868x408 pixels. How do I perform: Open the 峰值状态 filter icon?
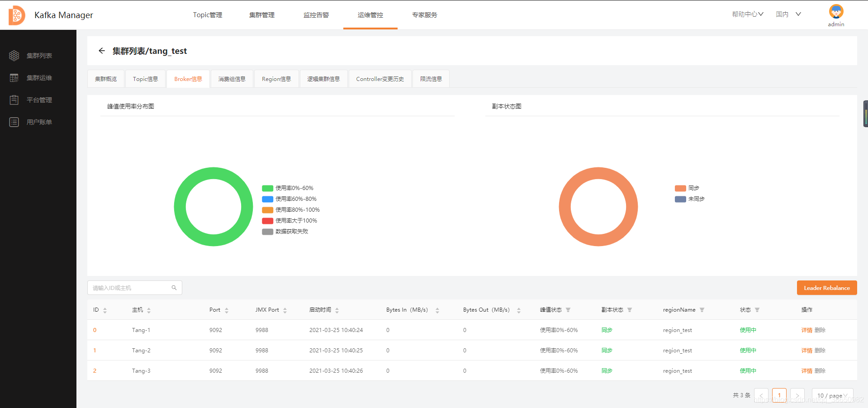(568, 310)
